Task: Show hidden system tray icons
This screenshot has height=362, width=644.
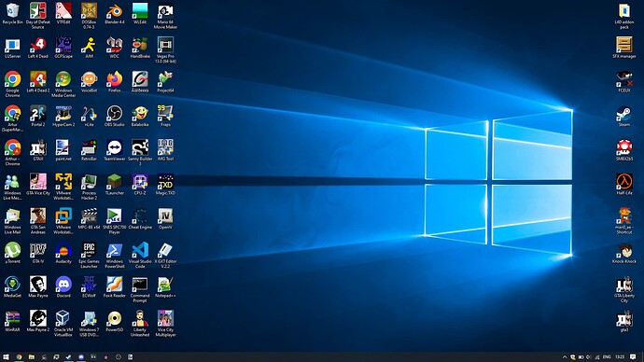Action: point(565,357)
